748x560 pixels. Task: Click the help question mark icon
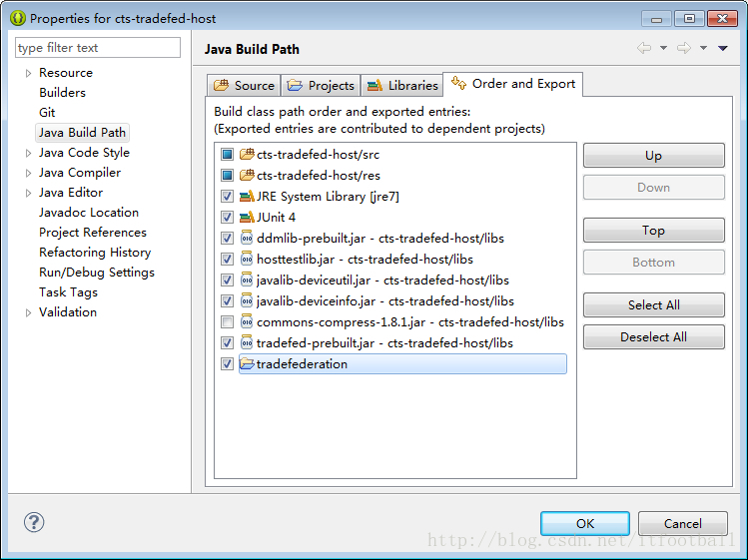34,522
